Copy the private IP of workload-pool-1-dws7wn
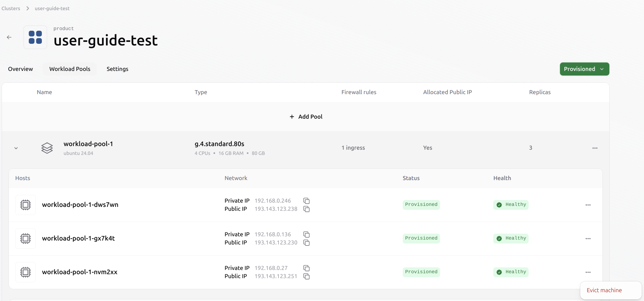 [x=306, y=201]
